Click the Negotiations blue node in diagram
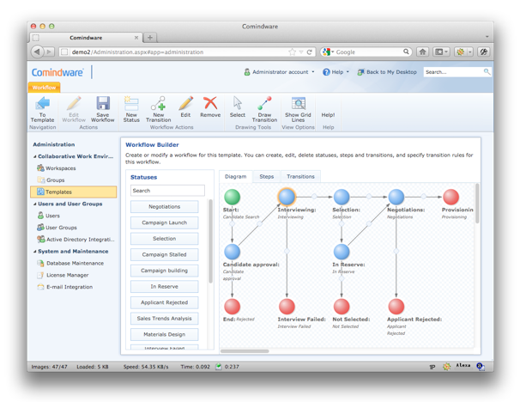Image resolution: width=532 pixels, height=402 pixels. pyautogui.click(x=396, y=197)
